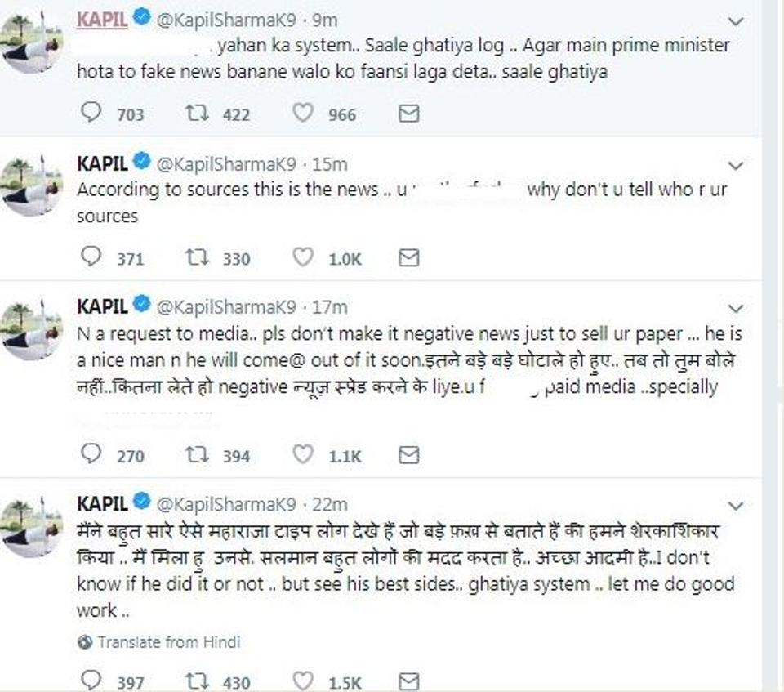This screenshot has height=692, width=784.
Task: Open the more-options chevron on the 15m tweet
Action: coord(736,166)
